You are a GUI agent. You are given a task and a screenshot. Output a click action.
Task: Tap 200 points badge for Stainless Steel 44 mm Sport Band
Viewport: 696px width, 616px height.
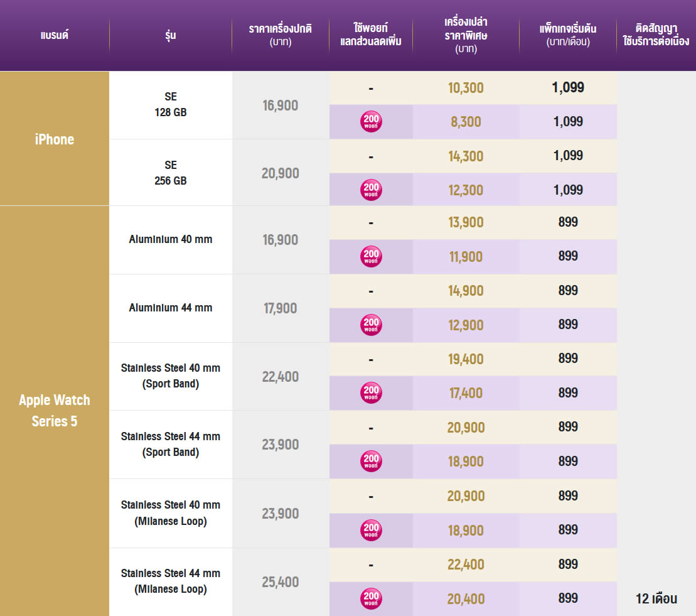click(x=371, y=461)
